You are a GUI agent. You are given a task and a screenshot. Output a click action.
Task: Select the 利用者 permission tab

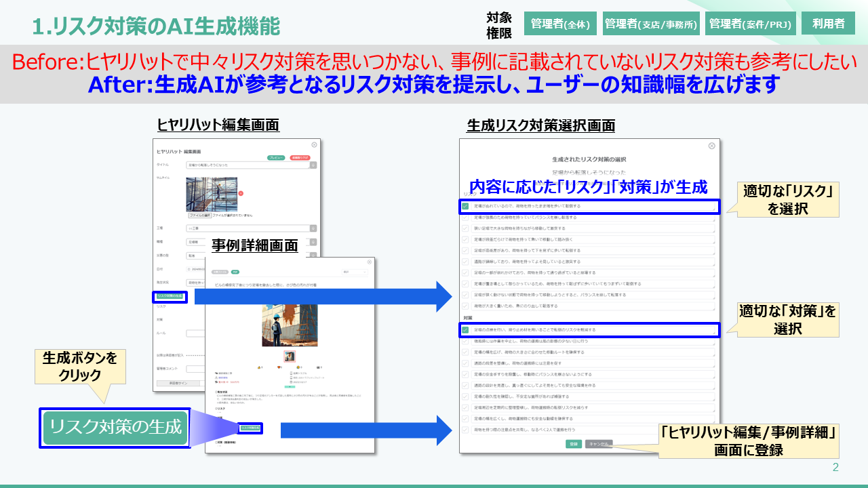(828, 24)
